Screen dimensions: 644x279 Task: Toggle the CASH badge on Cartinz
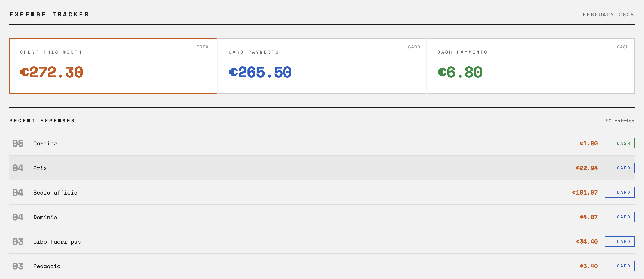[x=619, y=143]
